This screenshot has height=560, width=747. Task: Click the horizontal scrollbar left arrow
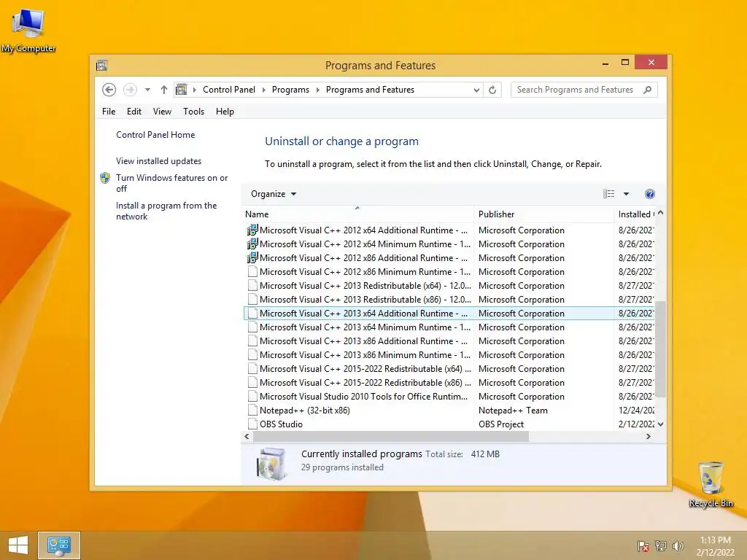[247, 436]
